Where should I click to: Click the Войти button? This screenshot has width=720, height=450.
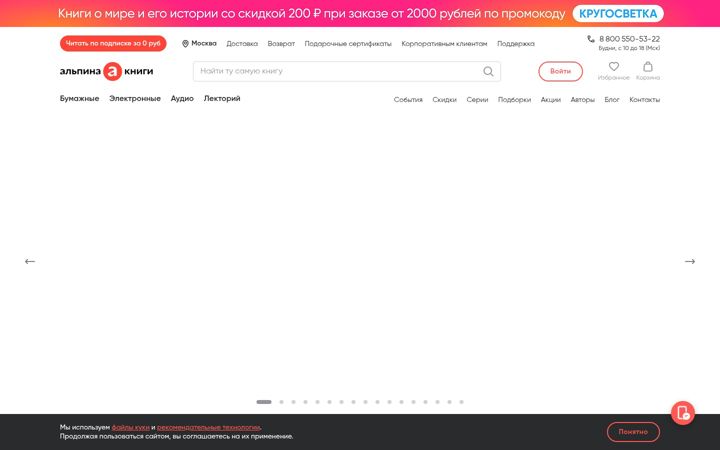[x=560, y=71]
